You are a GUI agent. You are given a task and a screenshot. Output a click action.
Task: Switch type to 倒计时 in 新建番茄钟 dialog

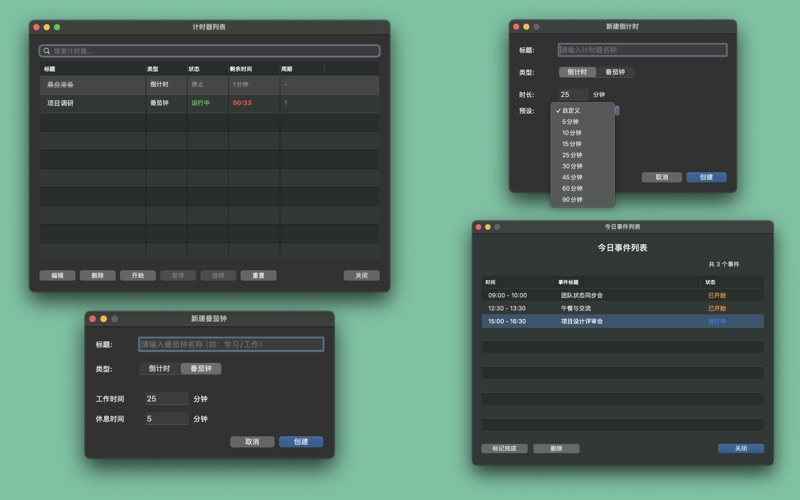tap(159, 369)
